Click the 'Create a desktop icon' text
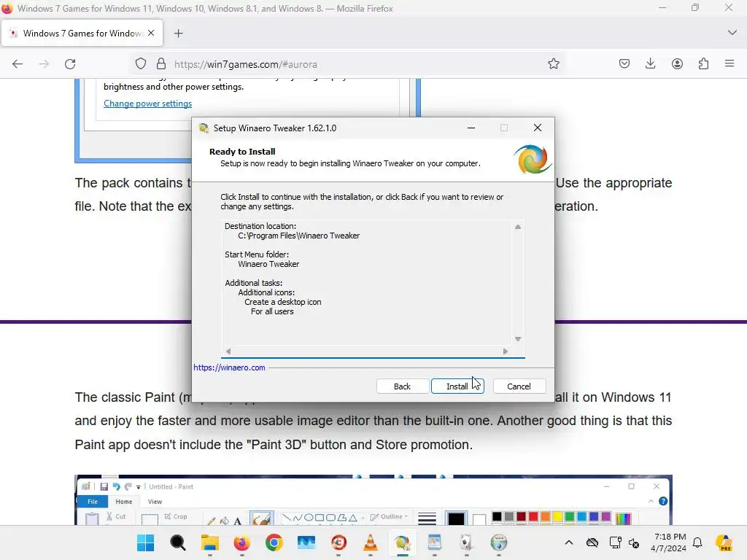 point(283,302)
